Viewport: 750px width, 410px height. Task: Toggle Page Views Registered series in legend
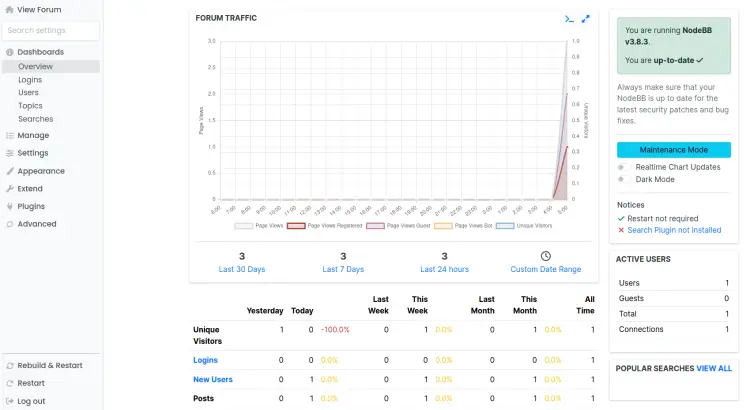click(x=296, y=227)
